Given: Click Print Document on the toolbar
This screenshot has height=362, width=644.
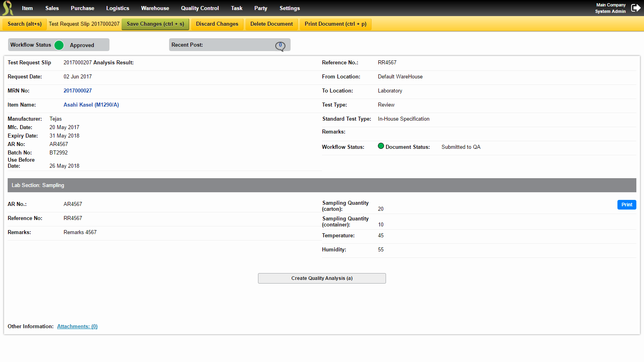Looking at the screenshot, I should pyautogui.click(x=335, y=24).
